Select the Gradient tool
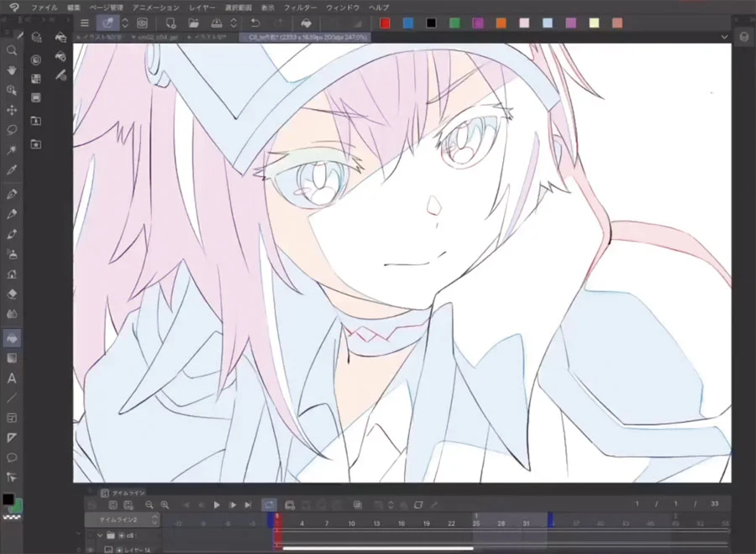Viewport: 756px width, 554px height. 12,358
